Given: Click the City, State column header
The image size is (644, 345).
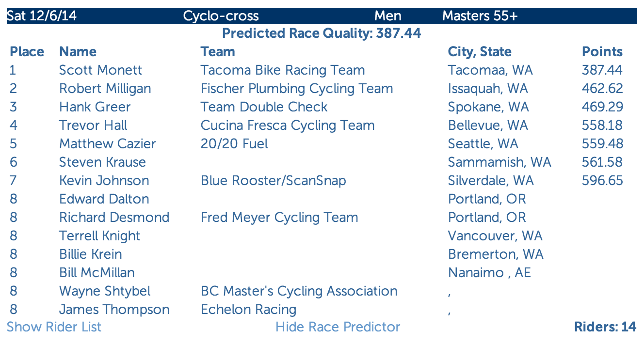Looking at the screenshot, I should pos(480,52).
